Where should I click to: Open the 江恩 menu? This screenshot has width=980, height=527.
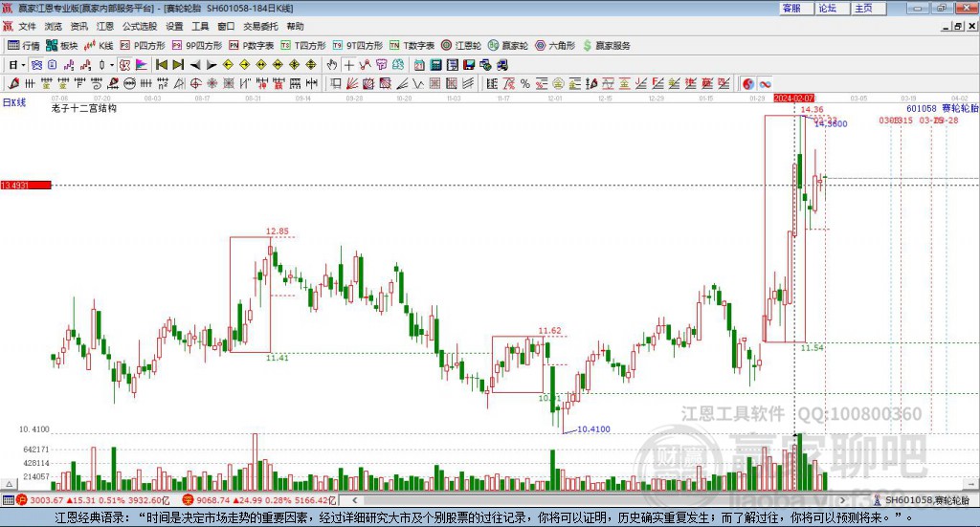pos(105,26)
